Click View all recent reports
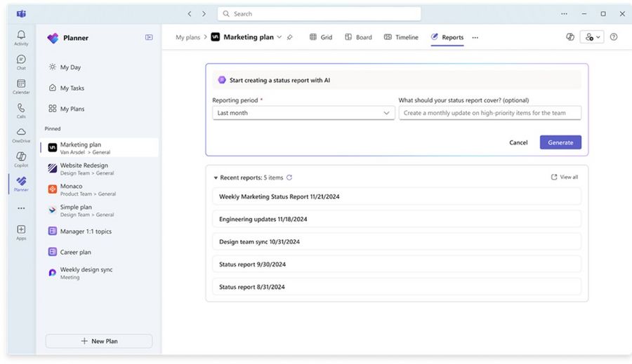This screenshot has height=364, width=632. click(x=565, y=177)
